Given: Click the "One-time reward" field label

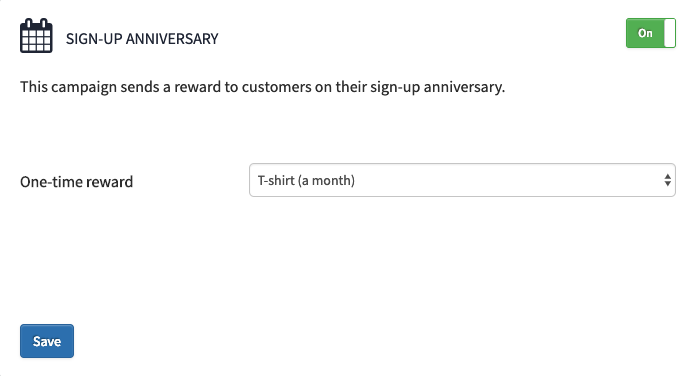Looking at the screenshot, I should pyautogui.click(x=76, y=182).
